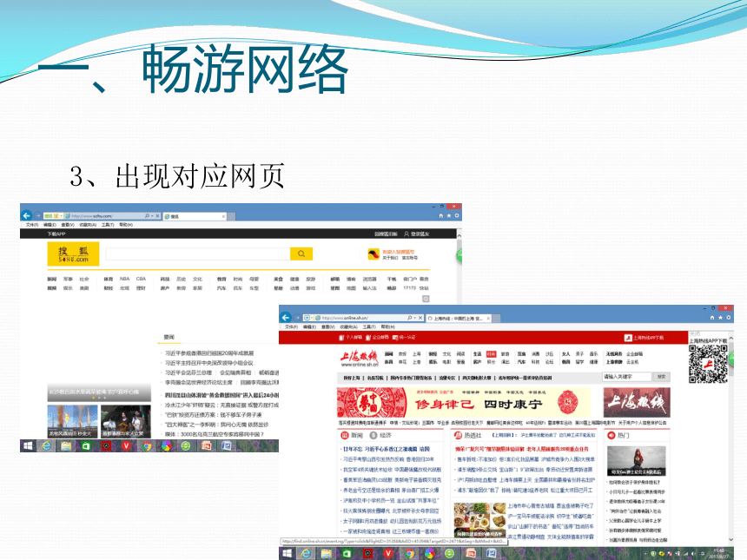
Task: Open the address bar dropdown in Sohu browser
Action: (x=152, y=216)
